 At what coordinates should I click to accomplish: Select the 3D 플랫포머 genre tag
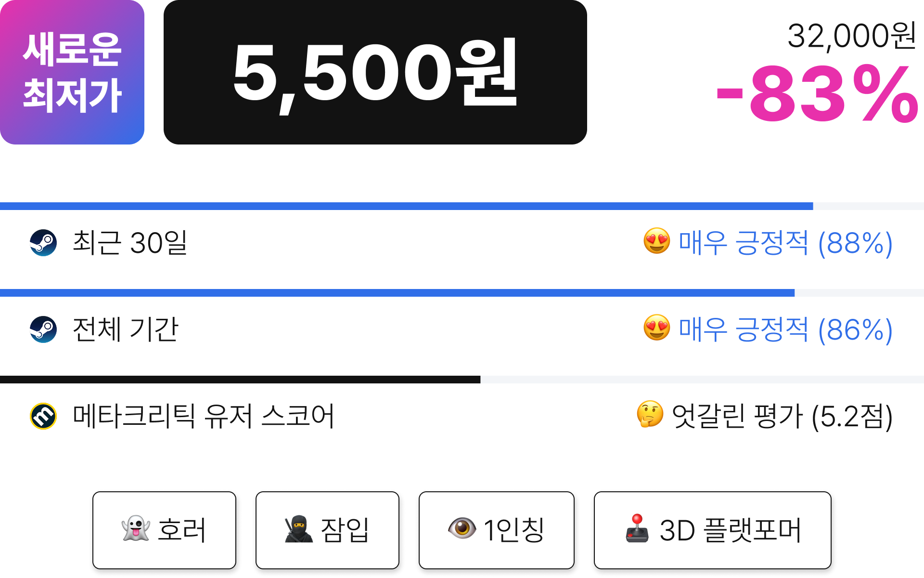pyautogui.click(x=712, y=530)
